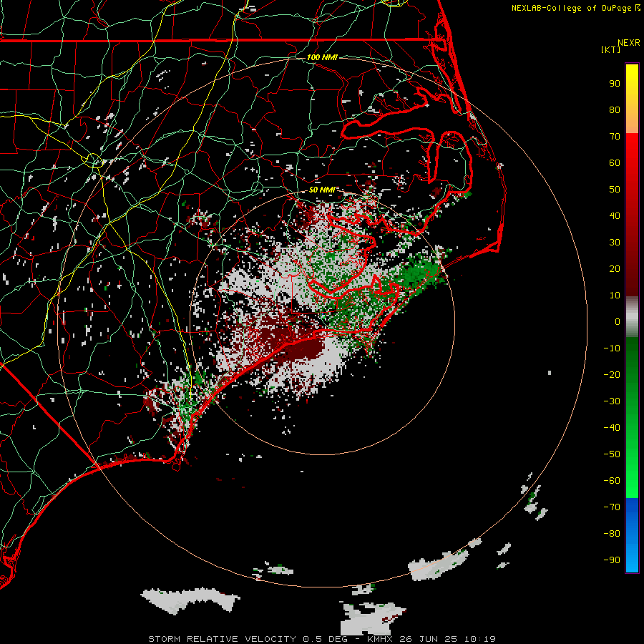Click the 50 NMI range ring label
Image resolution: width=644 pixels, height=644 pixels.
[321, 190]
